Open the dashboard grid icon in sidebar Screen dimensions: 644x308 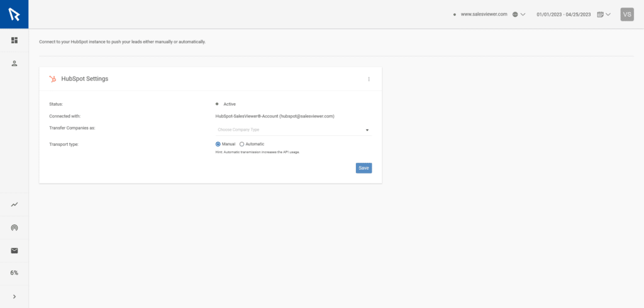coord(14,40)
